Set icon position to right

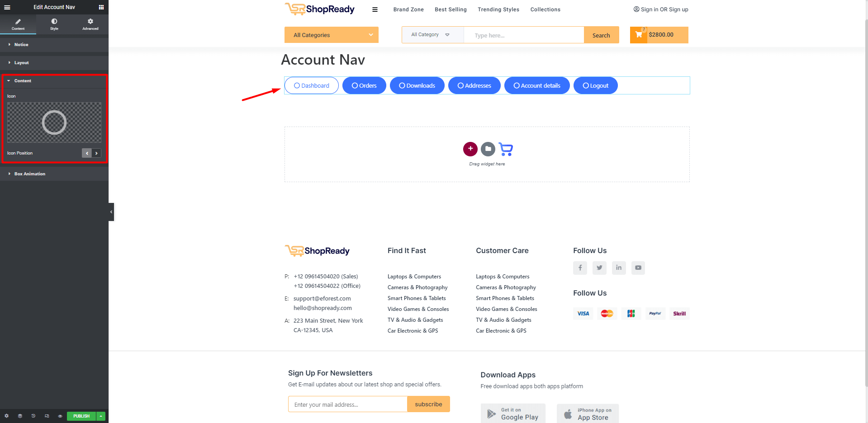pyautogui.click(x=96, y=153)
